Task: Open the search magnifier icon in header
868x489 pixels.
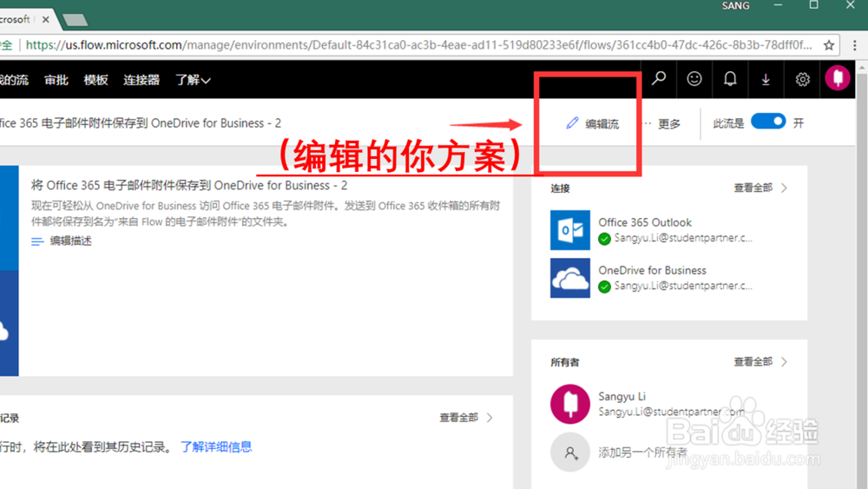Action: point(659,79)
